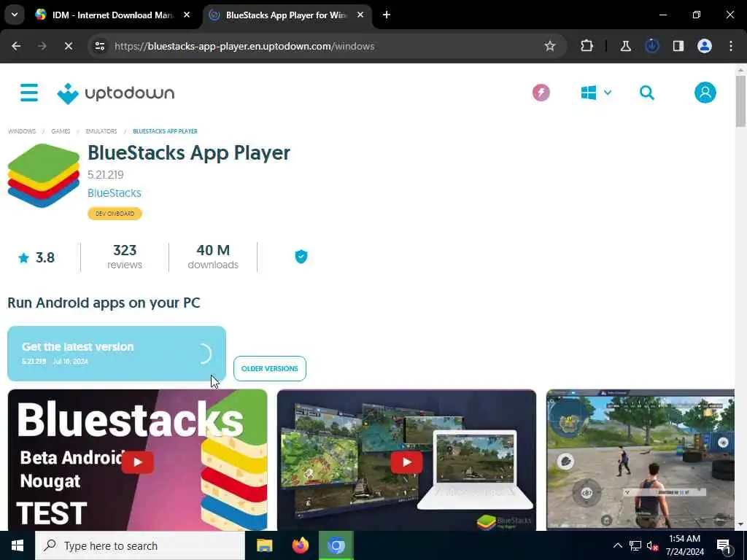747x560 pixels.
Task: View site information in address bar
Action: [x=99, y=46]
